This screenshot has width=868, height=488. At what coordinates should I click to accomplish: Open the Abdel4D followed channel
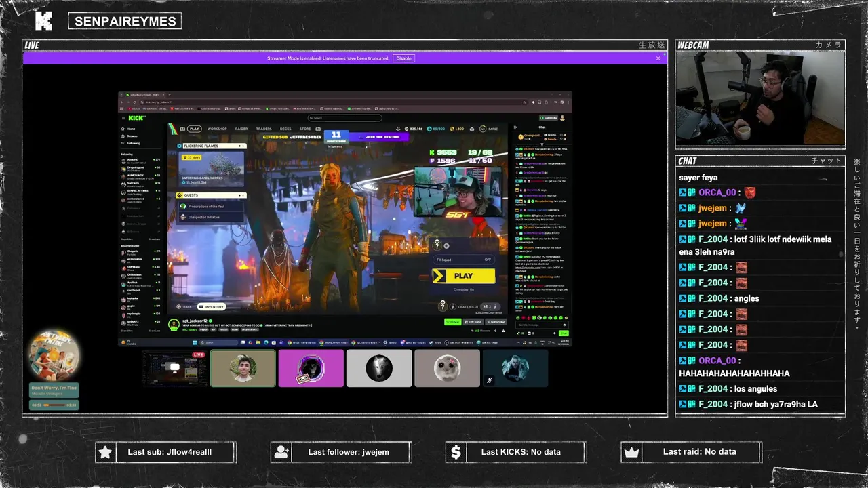click(140, 161)
